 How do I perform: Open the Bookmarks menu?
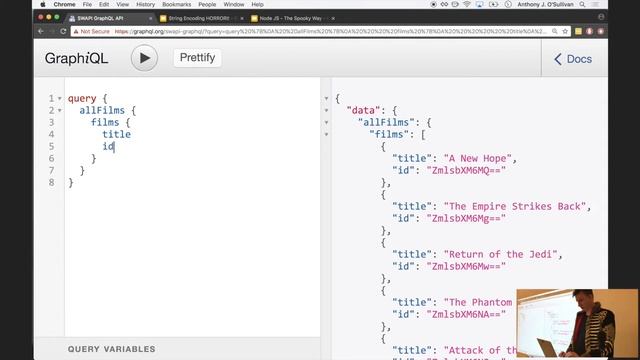176,4
